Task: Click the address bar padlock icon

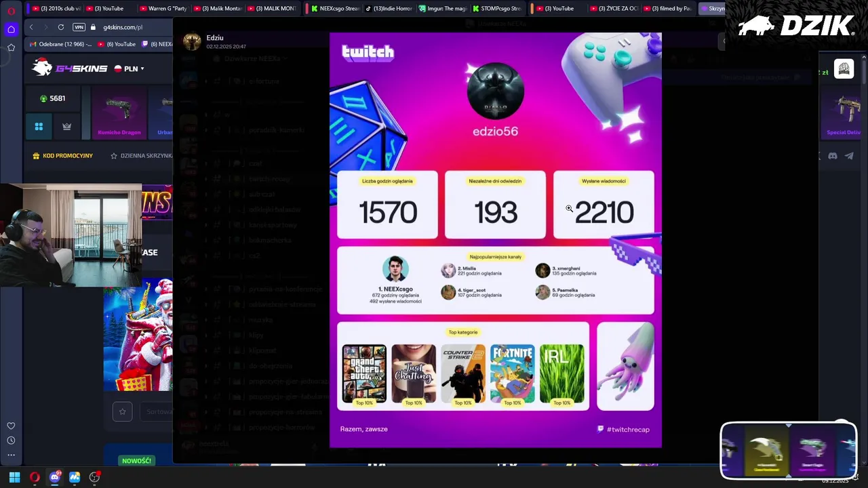Action: (94, 27)
